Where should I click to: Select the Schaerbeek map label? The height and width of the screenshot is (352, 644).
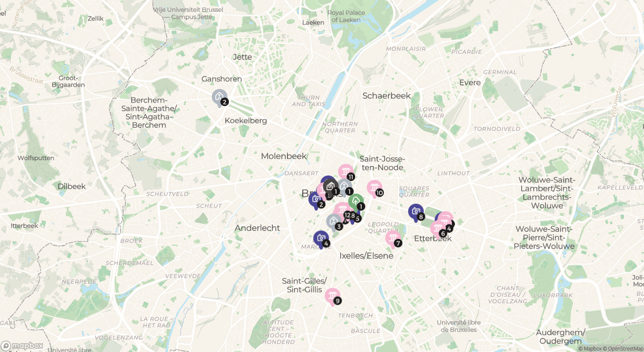click(x=386, y=96)
